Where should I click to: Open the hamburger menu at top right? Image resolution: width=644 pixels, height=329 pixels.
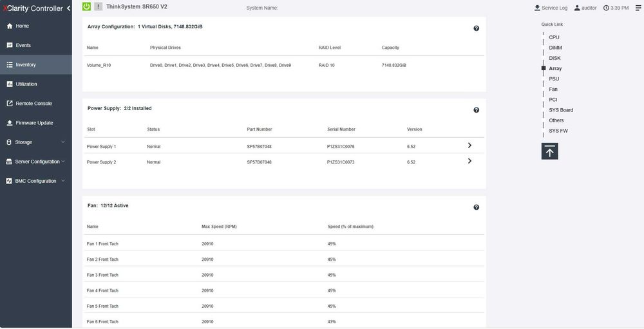(638, 8)
